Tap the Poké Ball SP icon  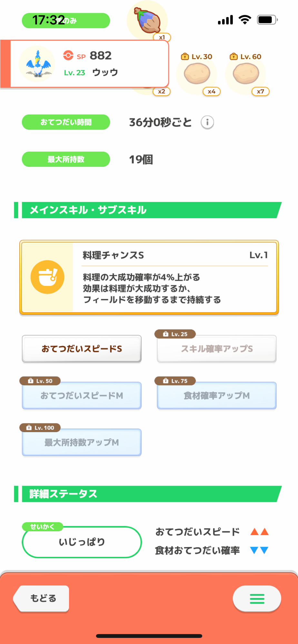[68, 55]
